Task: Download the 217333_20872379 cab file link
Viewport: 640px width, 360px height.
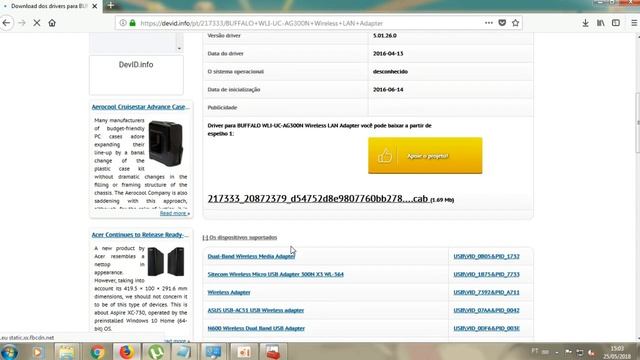Action: [318, 199]
